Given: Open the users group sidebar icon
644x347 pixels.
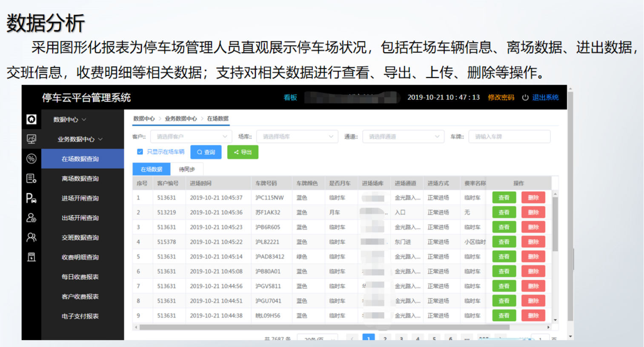Looking at the screenshot, I should pyautogui.click(x=31, y=237).
